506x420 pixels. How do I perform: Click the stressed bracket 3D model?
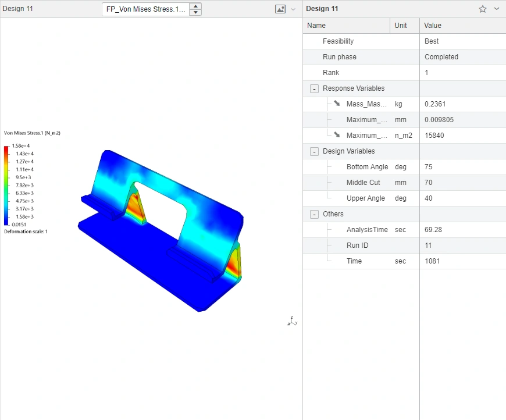click(161, 231)
